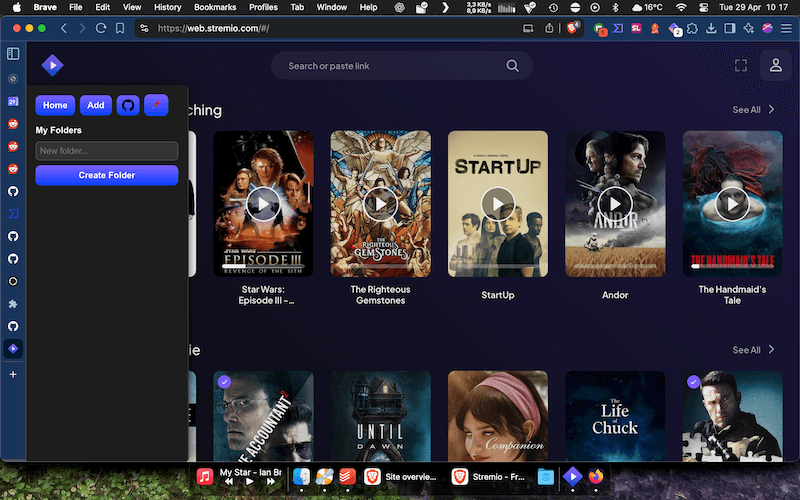The height and width of the screenshot is (500, 800).
Task: Add a new tab with the plus icon
Action: [13, 374]
